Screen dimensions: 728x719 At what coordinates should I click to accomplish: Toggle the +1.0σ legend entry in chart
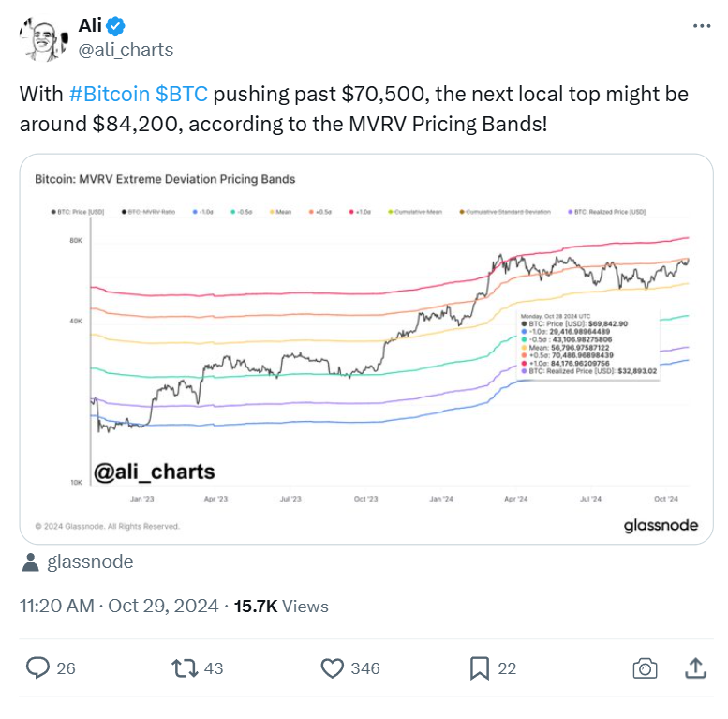[361, 212]
